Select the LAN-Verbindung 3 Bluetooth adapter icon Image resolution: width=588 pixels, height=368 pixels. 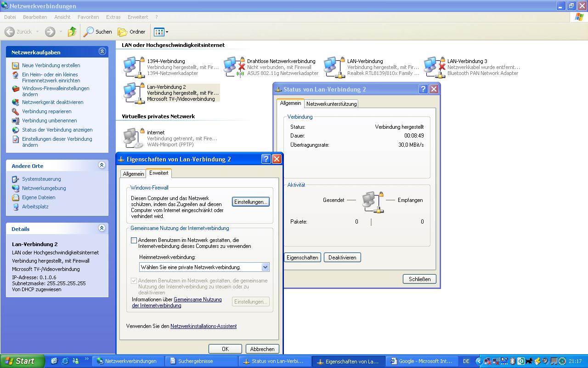point(434,67)
